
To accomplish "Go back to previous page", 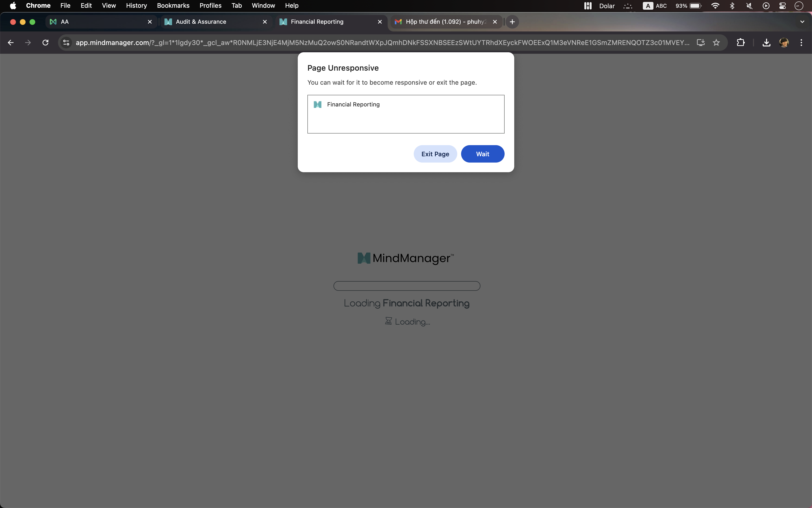I will click(x=11, y=43).
